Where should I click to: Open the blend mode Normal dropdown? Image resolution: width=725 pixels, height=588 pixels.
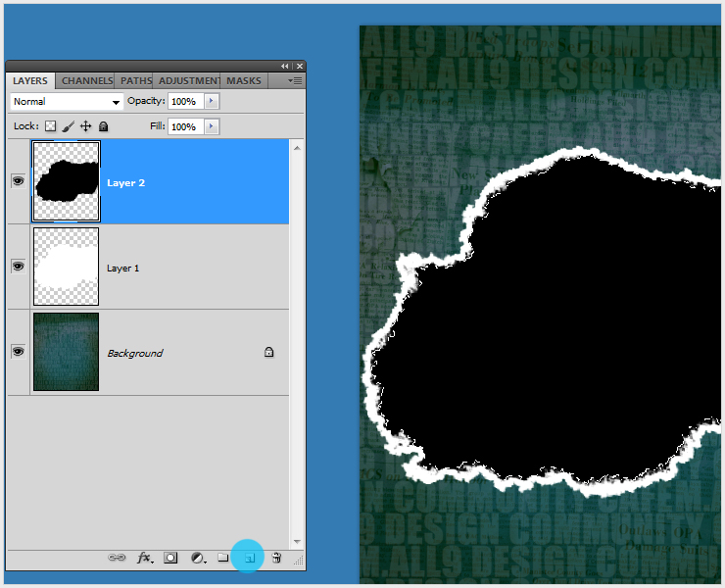pos(66,102)
